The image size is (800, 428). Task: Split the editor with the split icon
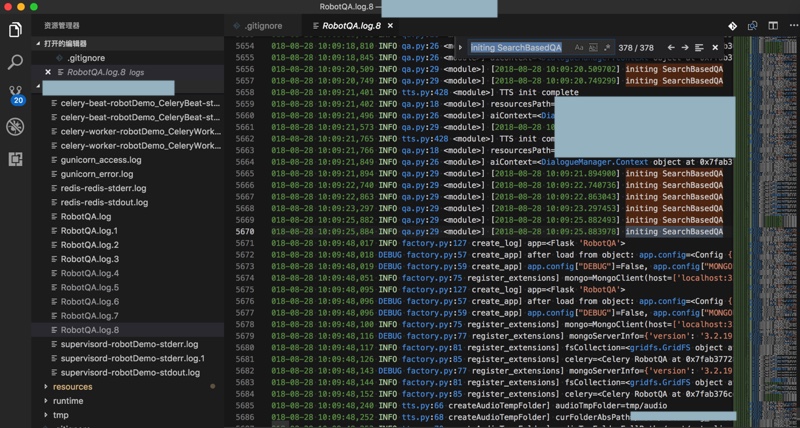pos(773,26)
